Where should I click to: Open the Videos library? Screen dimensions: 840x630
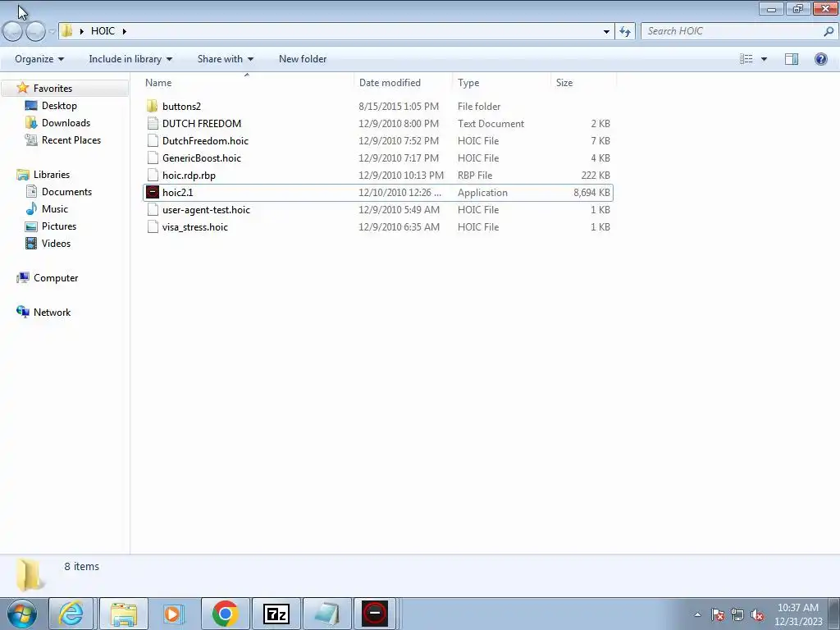click(56, 243)
